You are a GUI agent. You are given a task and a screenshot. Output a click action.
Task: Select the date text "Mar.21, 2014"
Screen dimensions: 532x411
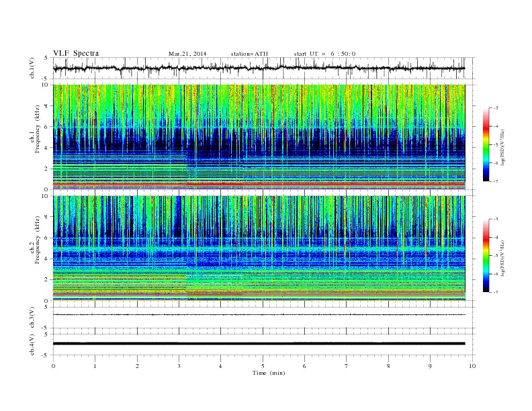coord(187,54)
